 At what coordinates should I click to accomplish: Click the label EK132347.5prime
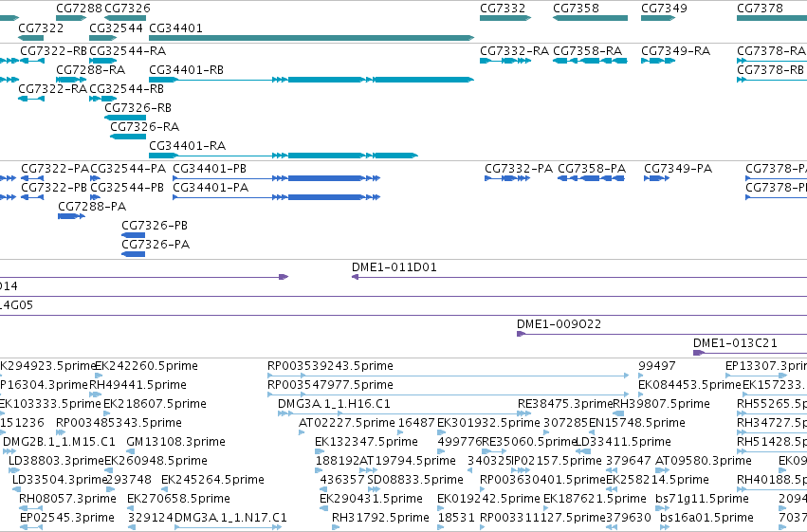point(366,442)
